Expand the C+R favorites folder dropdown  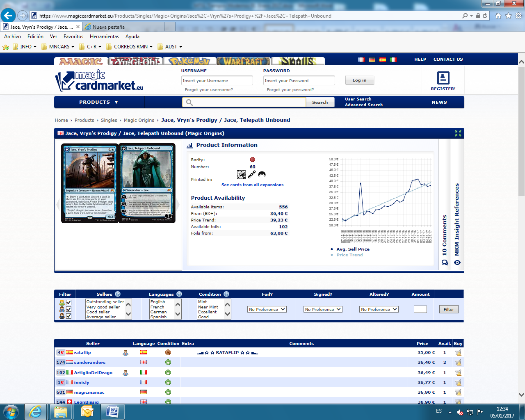[x=100, y=47]
